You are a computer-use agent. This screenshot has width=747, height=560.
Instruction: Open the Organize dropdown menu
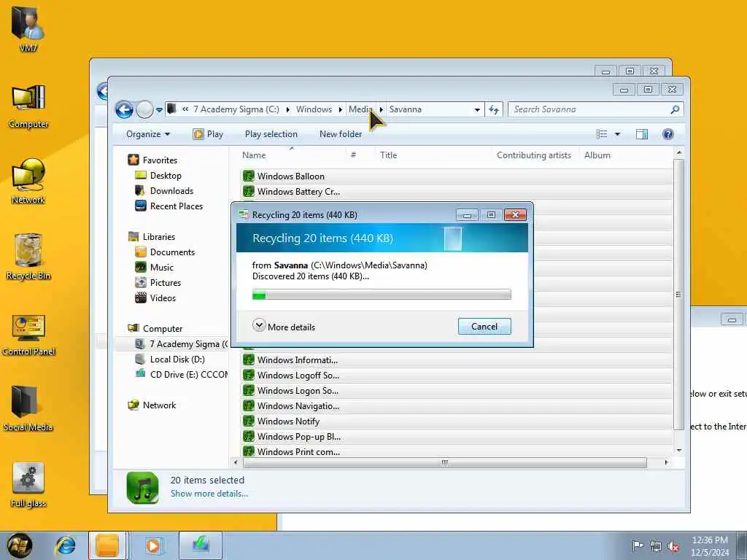coord(148,134)
